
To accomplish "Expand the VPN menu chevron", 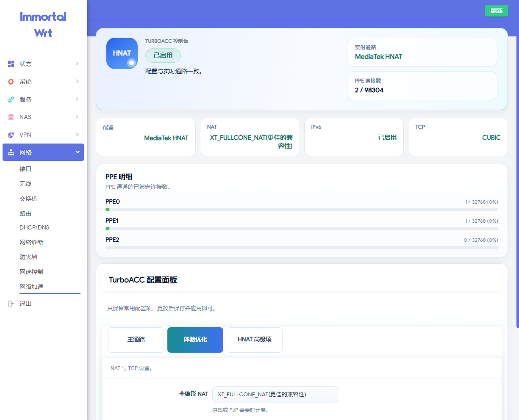I will (77, 135).
